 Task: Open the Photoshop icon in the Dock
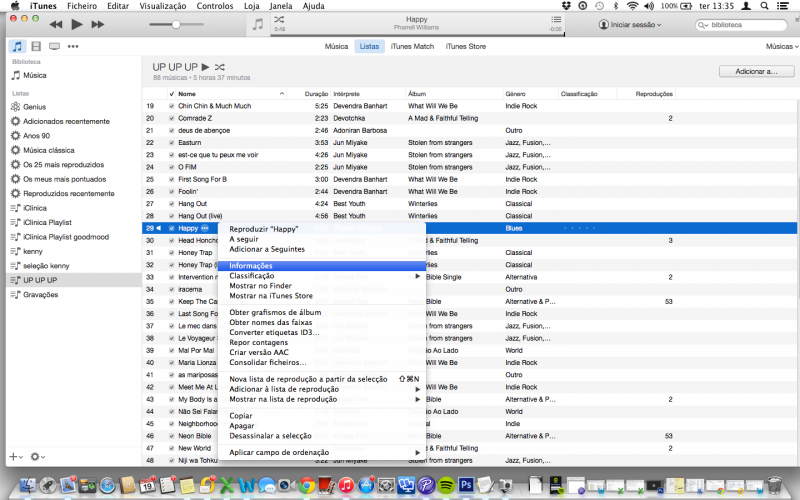pos(466,484)
